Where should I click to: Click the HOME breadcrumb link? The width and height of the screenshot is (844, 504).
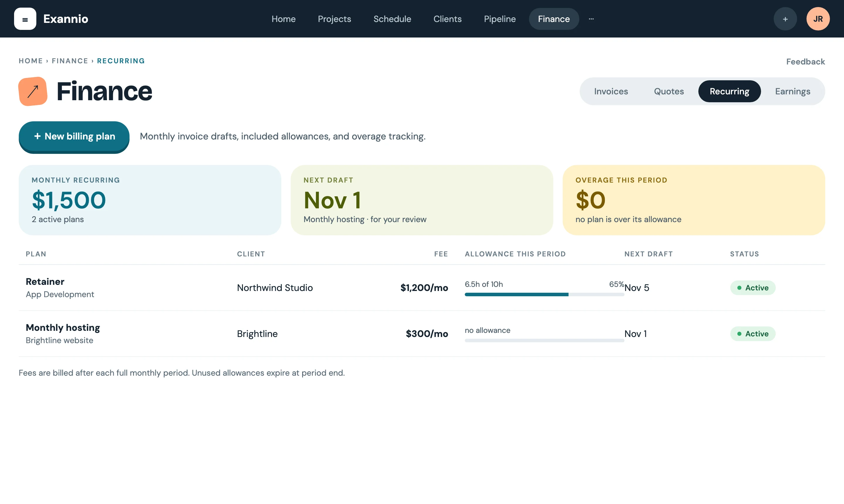click(x=30, y=61)
